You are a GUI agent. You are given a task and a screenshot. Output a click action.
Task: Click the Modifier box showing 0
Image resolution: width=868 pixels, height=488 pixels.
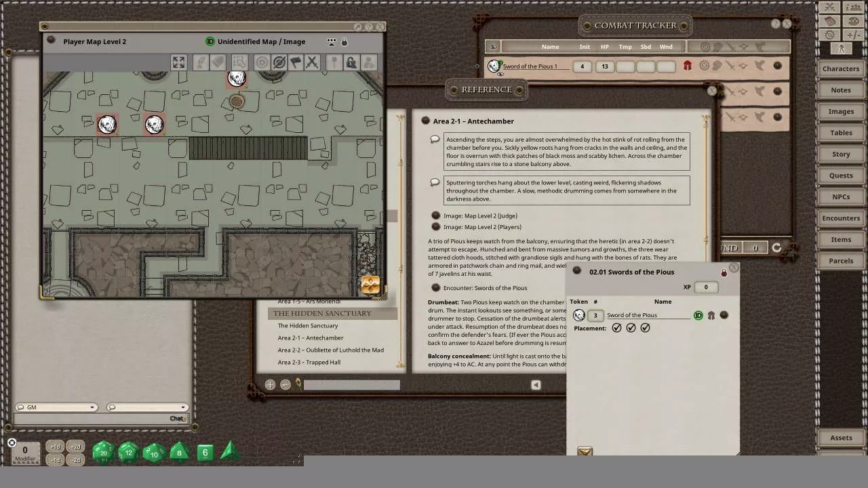tap(25, 452)
